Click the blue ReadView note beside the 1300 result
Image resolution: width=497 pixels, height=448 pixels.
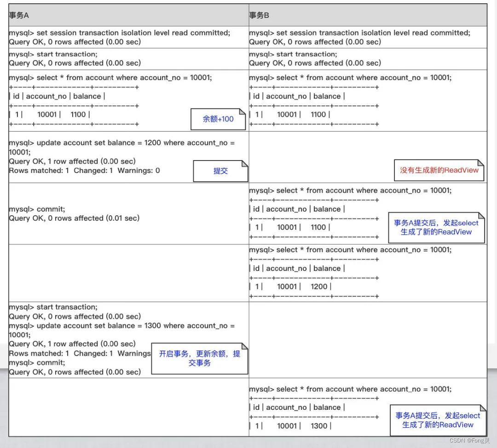tap(438, 420)
